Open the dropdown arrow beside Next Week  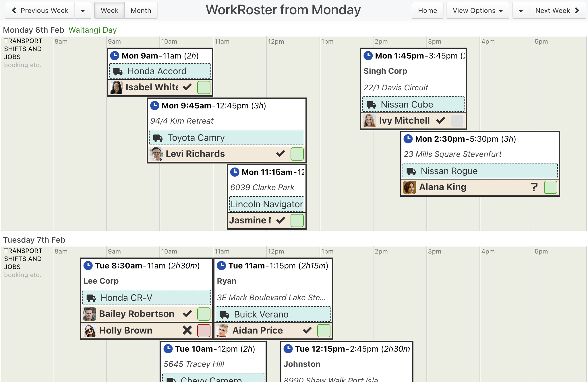pos(521,11)
